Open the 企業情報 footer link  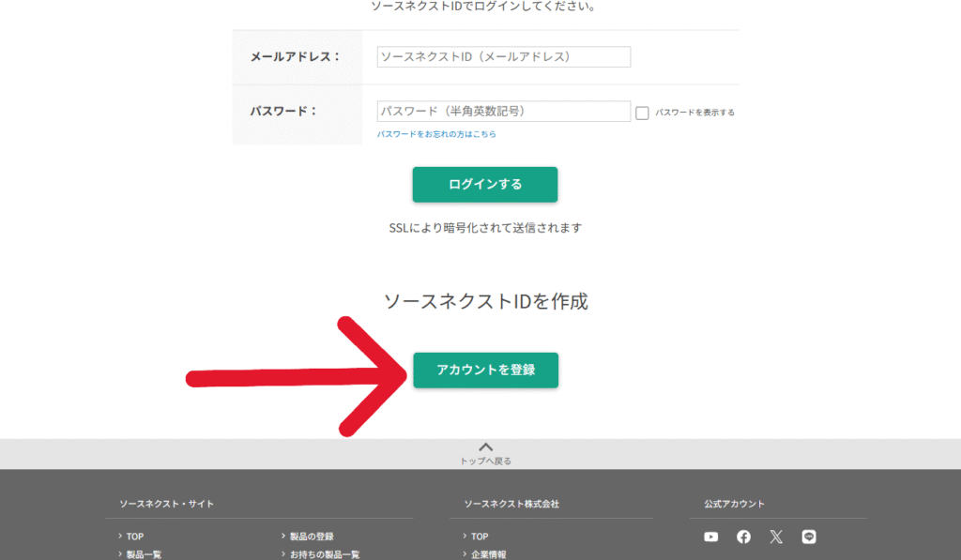click(488, 554)
